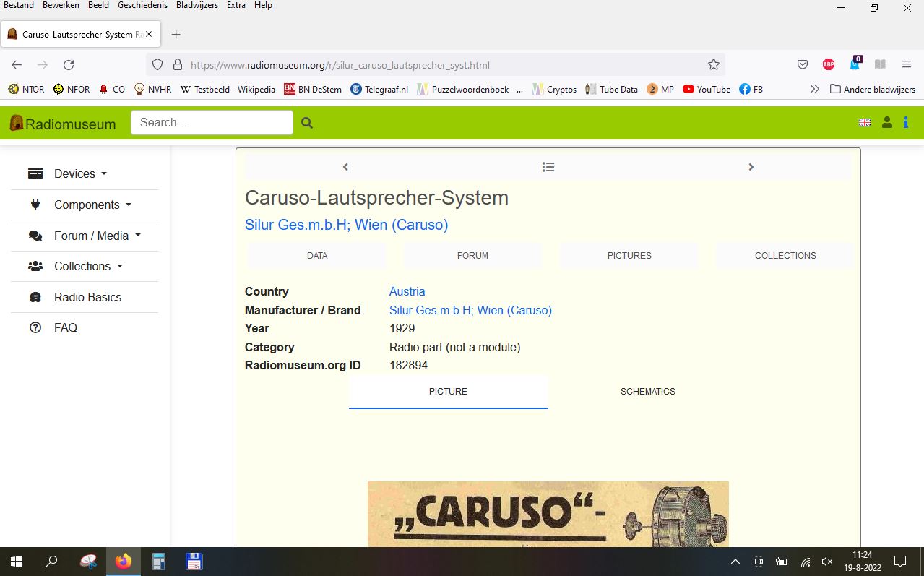
Task: Open the Windows Start menu
Action: 16,562
